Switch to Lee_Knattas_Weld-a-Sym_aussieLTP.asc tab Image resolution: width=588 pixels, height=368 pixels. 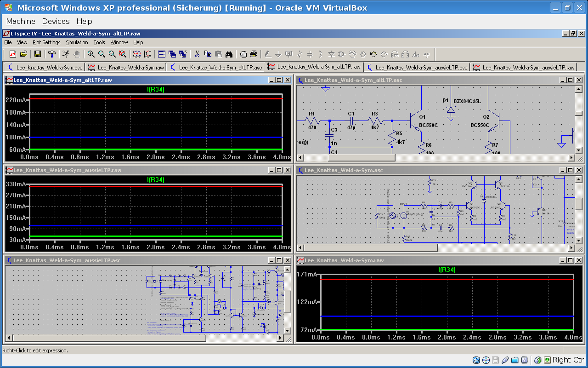click(x=417, y=67)
